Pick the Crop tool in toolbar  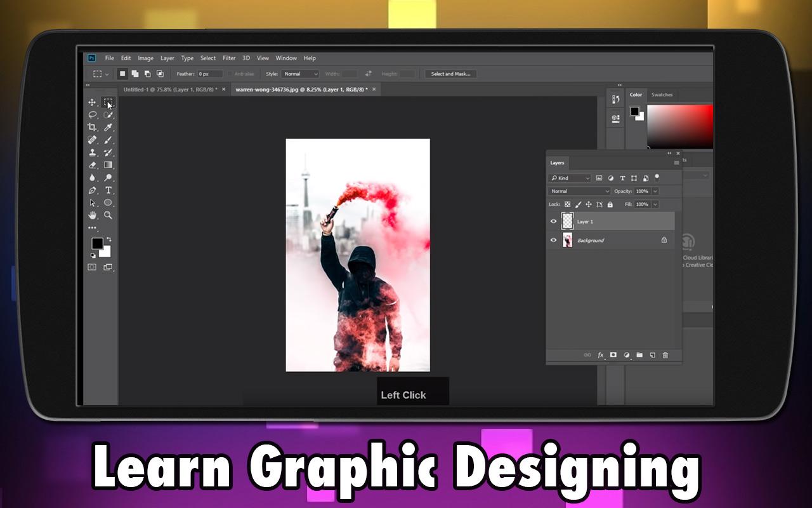click(92, 127)
